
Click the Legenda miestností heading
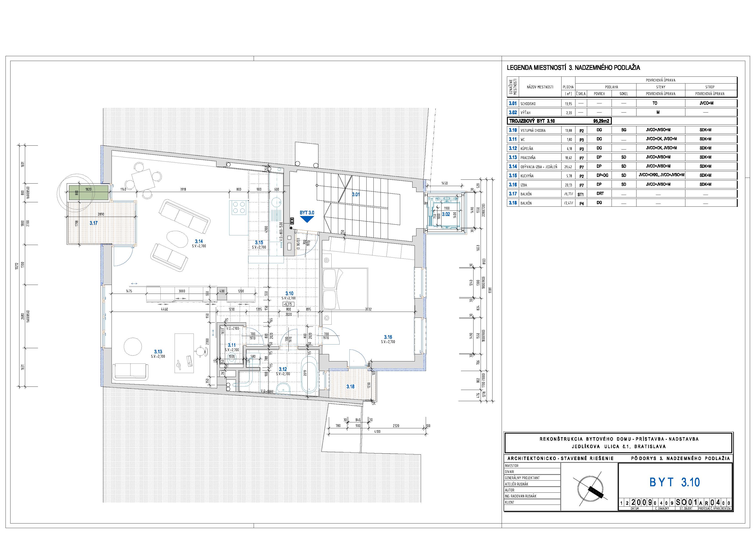point(573,68)
